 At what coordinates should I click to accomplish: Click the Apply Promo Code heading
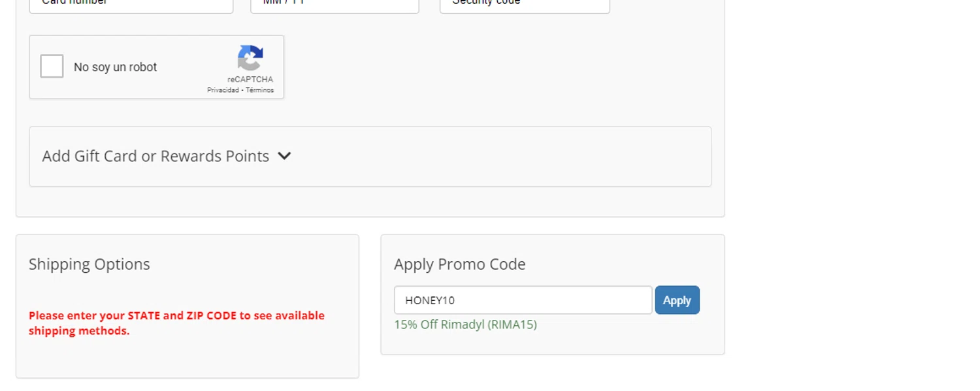coord(459,264)
